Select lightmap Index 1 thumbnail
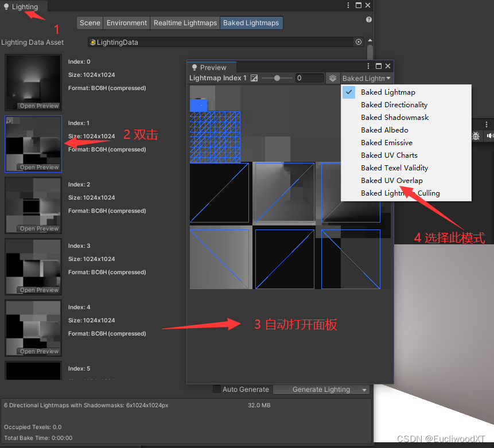 coord(33,144)
